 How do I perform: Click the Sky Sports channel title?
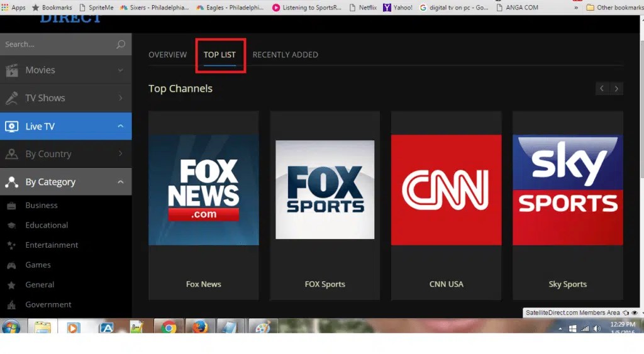568,284
